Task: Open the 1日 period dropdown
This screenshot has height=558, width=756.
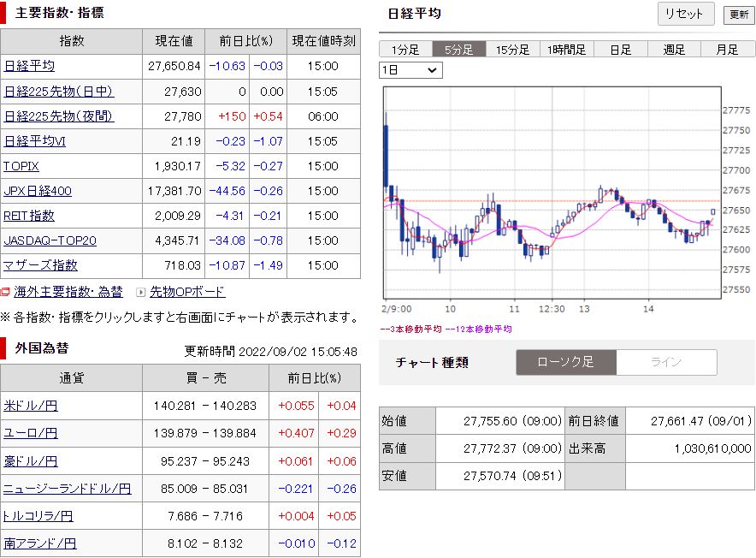Action: [x=410, y=70]
